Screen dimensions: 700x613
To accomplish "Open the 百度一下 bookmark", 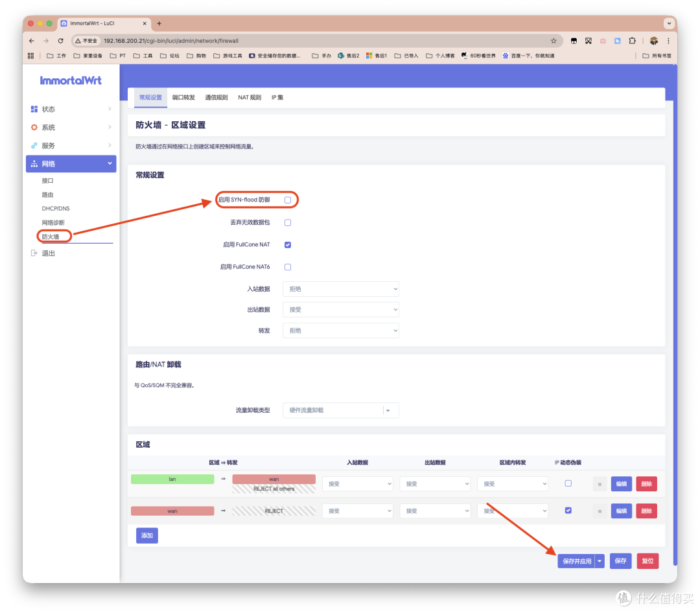I will click(529, 56).
